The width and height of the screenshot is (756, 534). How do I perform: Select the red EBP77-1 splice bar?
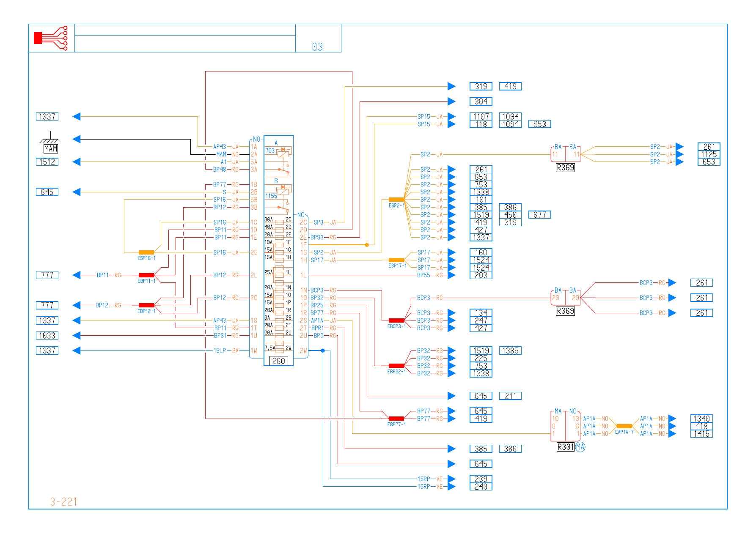click(396, 419)
